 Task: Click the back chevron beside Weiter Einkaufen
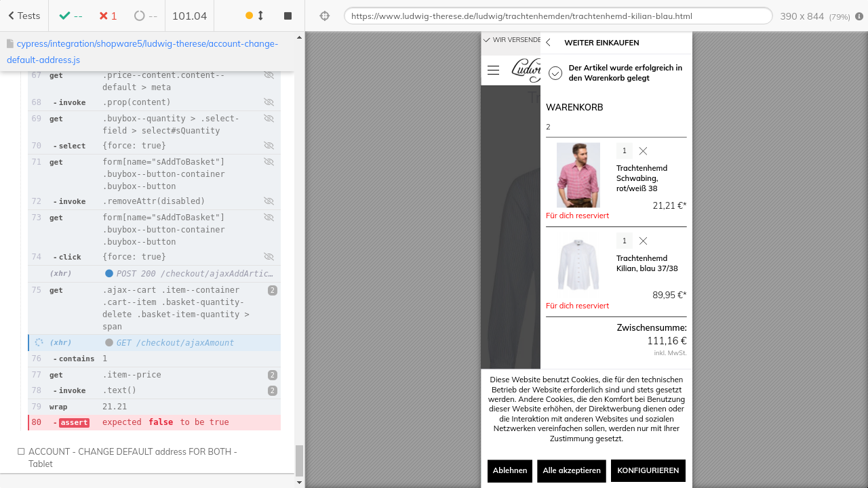[549, 43]
